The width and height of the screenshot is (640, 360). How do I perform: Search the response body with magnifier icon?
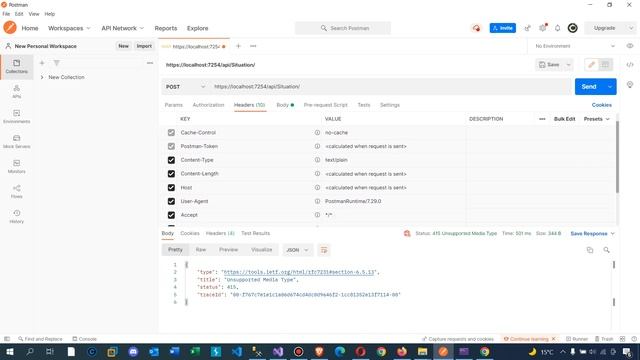[x=606, y=250]
